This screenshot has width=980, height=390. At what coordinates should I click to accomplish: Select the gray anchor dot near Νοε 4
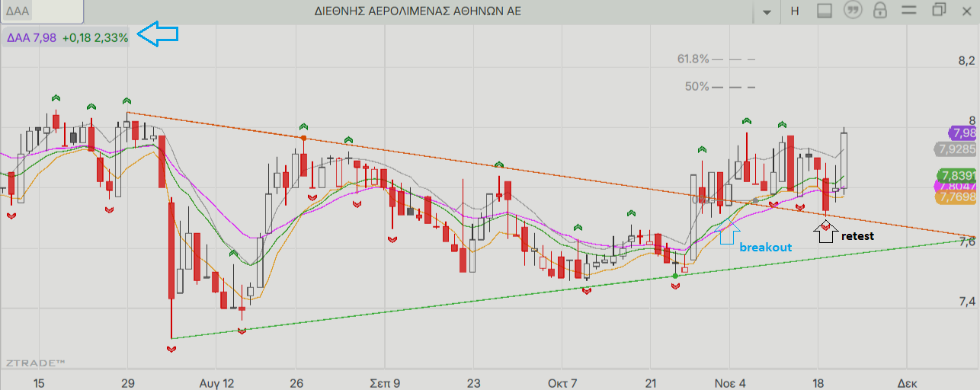(x=754, y=200)
